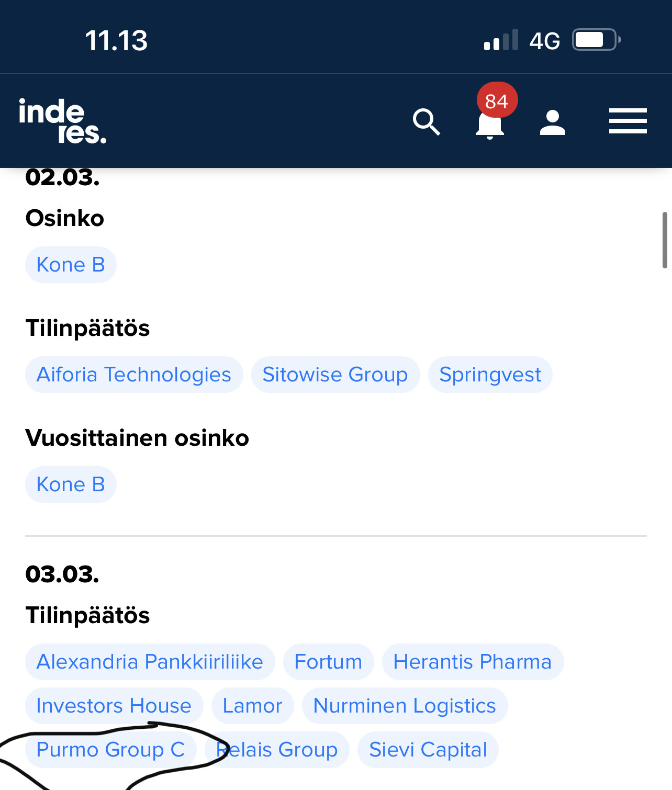This screenshot has width=672, height=790.
Task: Open the hamburger menu
Action: pos(628,121)
